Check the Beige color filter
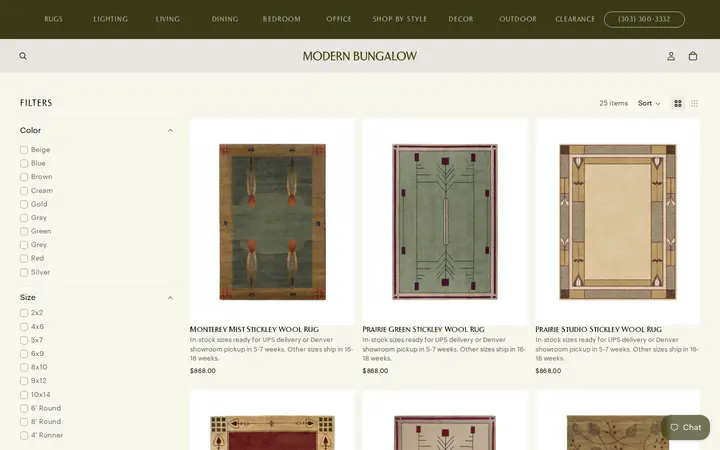Viewport: 720px width, 450px height. coord(24,150)
